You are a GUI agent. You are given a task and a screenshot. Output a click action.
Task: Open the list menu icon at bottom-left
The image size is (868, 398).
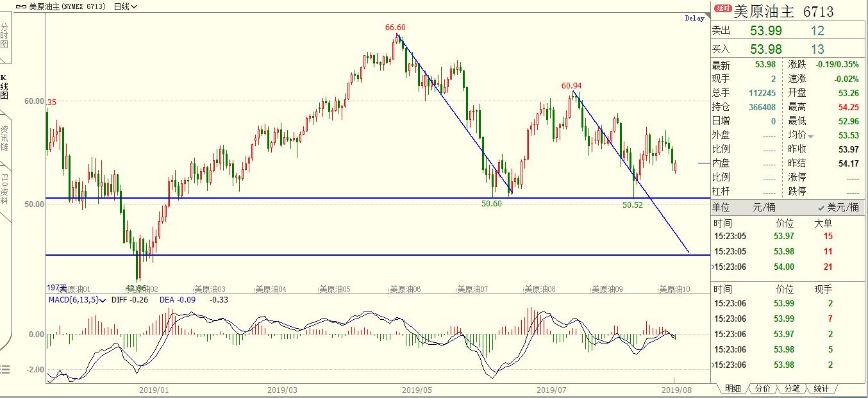coord(5,369)
